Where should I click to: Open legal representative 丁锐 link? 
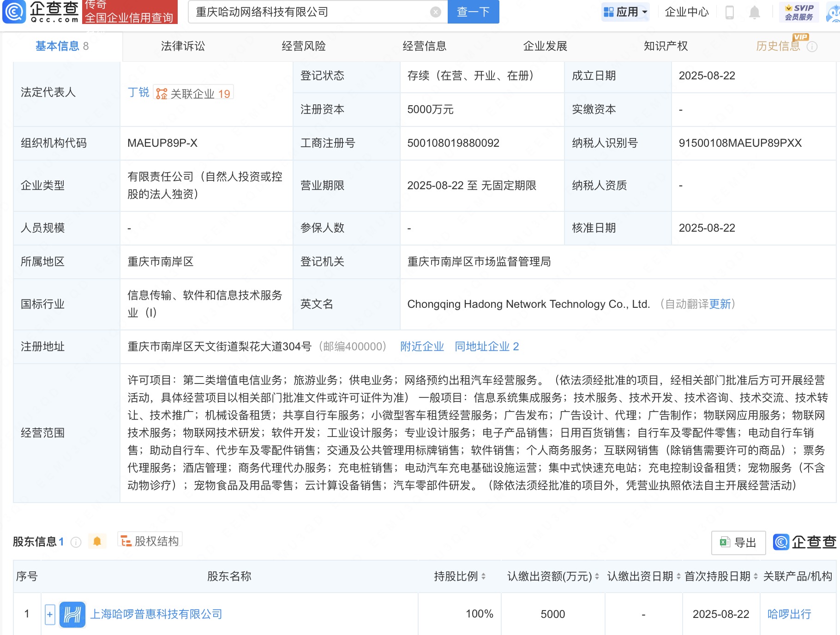138,92
